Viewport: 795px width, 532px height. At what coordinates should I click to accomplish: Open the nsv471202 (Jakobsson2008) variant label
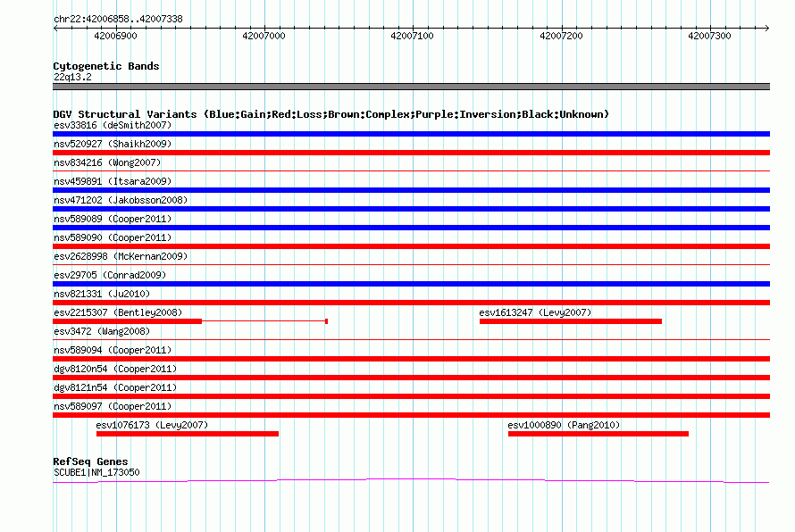click(121, 200)
